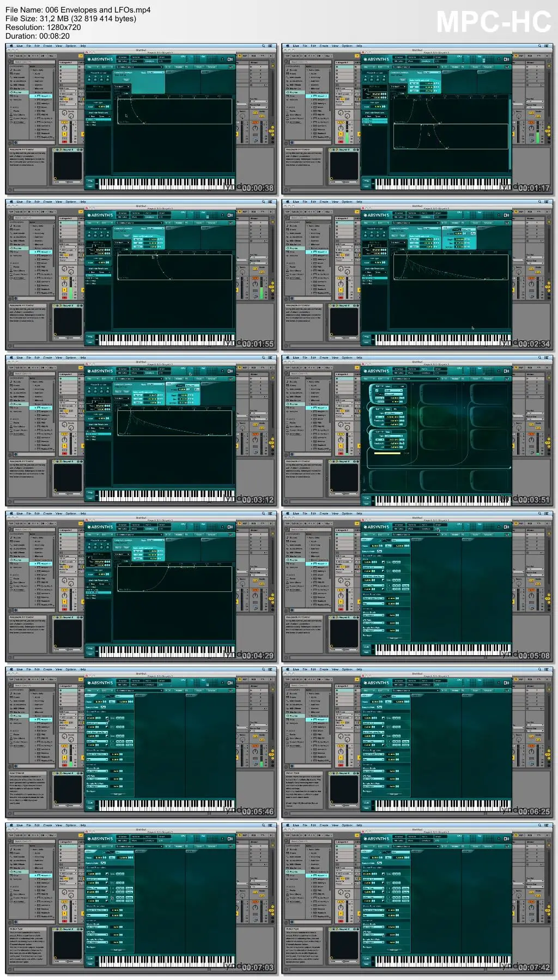Screen dimensions: 558x980
Task: Click the MPC-HC logo in the header
Action: point(494,22)
